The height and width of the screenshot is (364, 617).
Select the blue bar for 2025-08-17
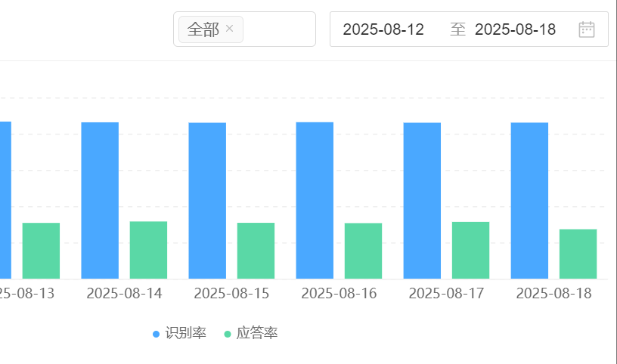[422, 200]
